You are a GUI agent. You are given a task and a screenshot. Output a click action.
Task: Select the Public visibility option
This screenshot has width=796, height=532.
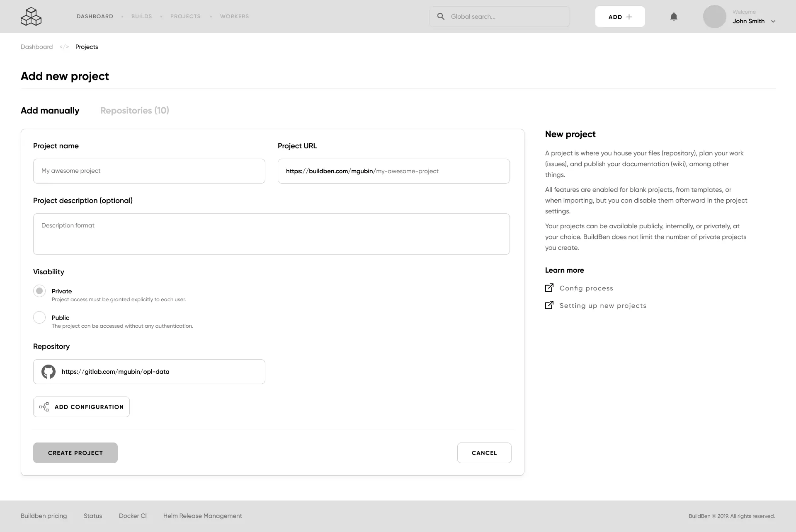tap(39, 317)
